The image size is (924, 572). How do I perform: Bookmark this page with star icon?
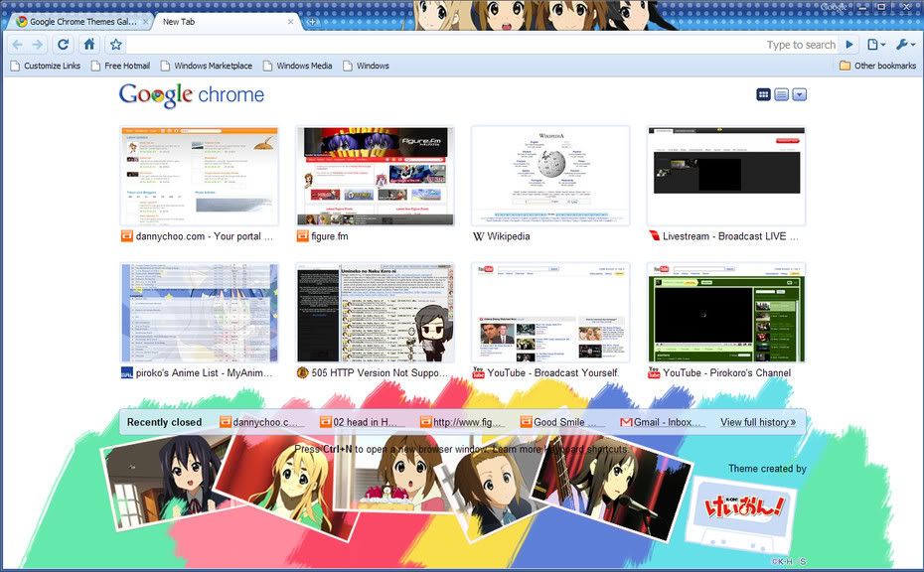pos(116,44)
